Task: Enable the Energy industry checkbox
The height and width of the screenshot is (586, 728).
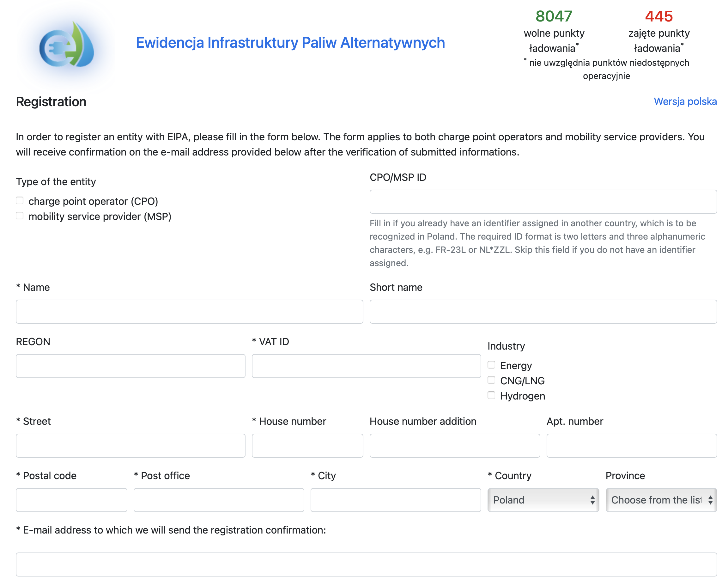Action: coord(491,365)
